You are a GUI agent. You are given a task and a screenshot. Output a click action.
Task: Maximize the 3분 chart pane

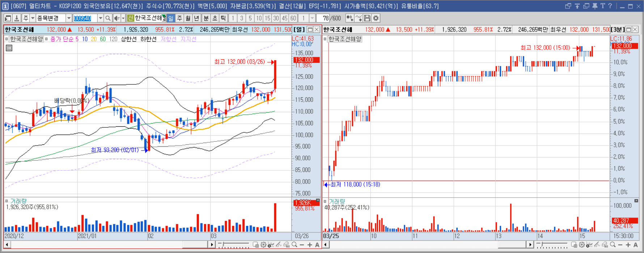pyautogui.click(x=628, y=30)
